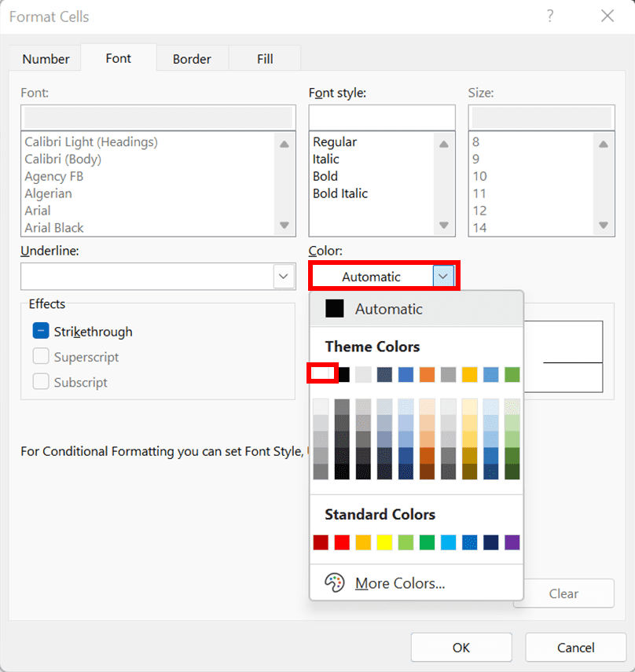The width and height of the screenshot is (635, 672).
Task: Select the Font tab
Action: point(118,58)
